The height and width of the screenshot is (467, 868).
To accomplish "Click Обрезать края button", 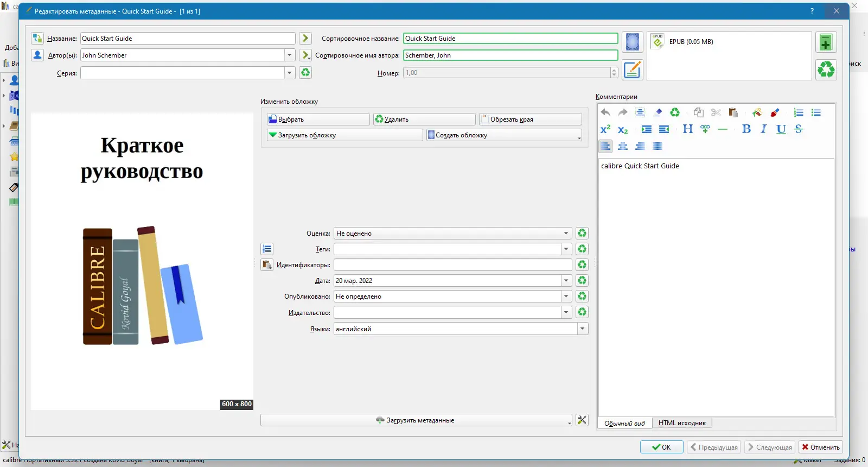I will coord(531,119).
